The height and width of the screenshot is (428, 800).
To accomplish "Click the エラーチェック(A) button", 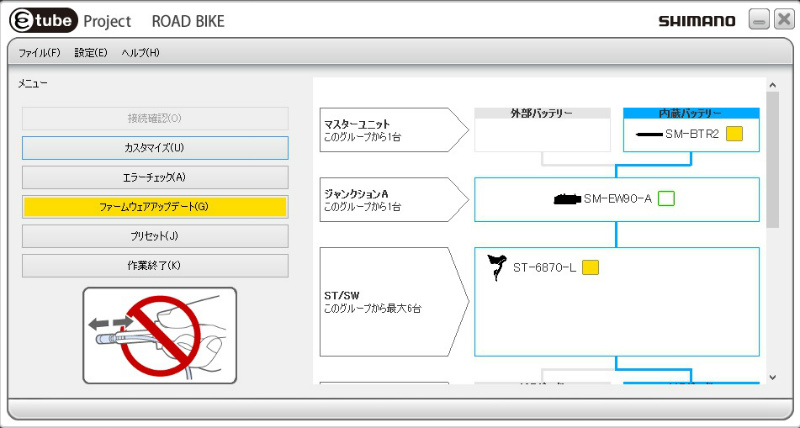I will tap(155, 178).
